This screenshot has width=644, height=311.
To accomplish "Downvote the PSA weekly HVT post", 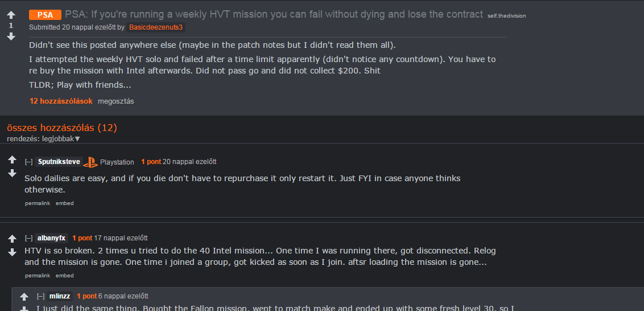I will 11,36.
